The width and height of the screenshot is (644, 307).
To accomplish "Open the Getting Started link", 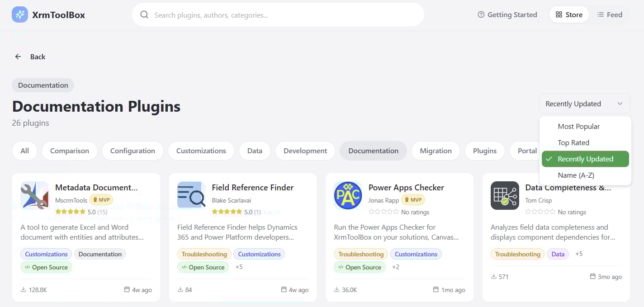I will (507, 14).
